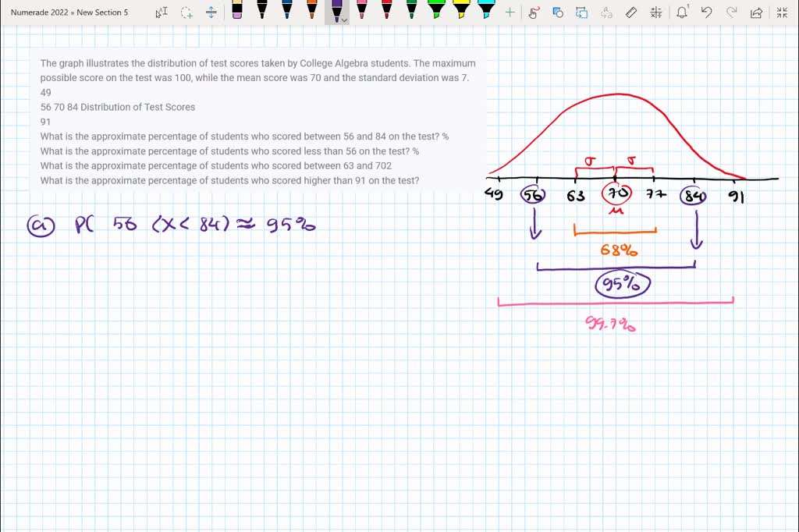
Task: Click the undo arrow
Action: [x=707, y=12]
